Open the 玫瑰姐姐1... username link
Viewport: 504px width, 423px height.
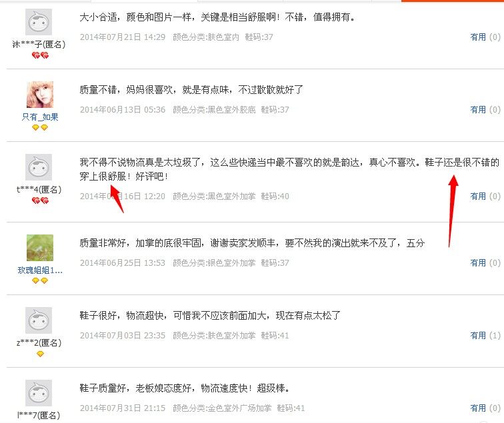[x=40, y=270]
